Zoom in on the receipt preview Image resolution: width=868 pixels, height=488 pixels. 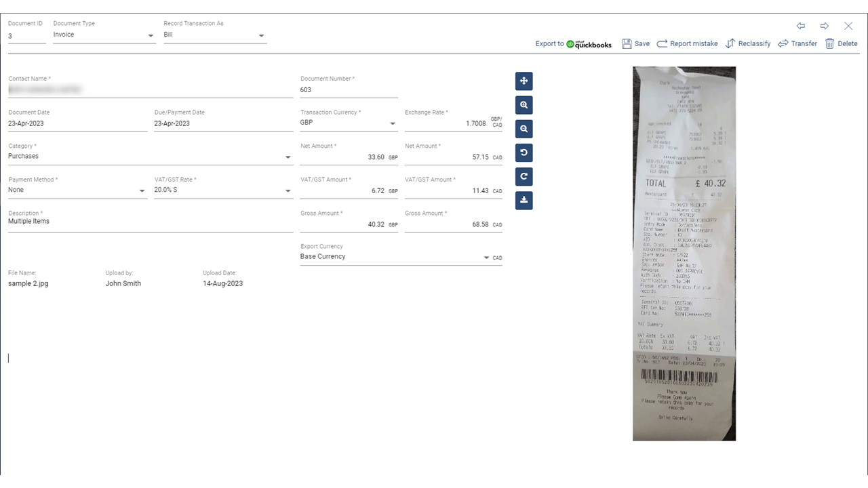tap(524, 104)
